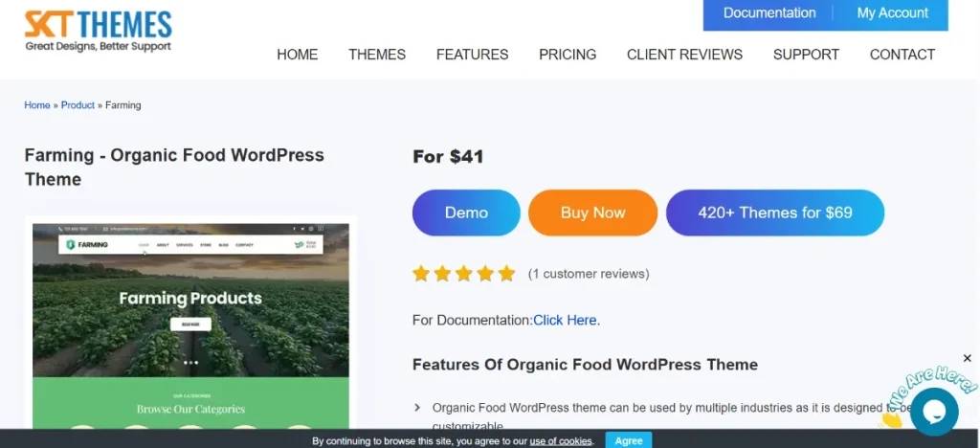The image size is (980, 448).
Task: Click the chevron bullet before Organic Food feature
Action: coord(417,408)
